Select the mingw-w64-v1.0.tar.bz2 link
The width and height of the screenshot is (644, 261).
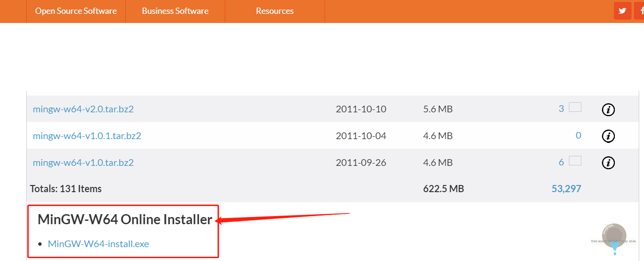click(x=83, y=163)
